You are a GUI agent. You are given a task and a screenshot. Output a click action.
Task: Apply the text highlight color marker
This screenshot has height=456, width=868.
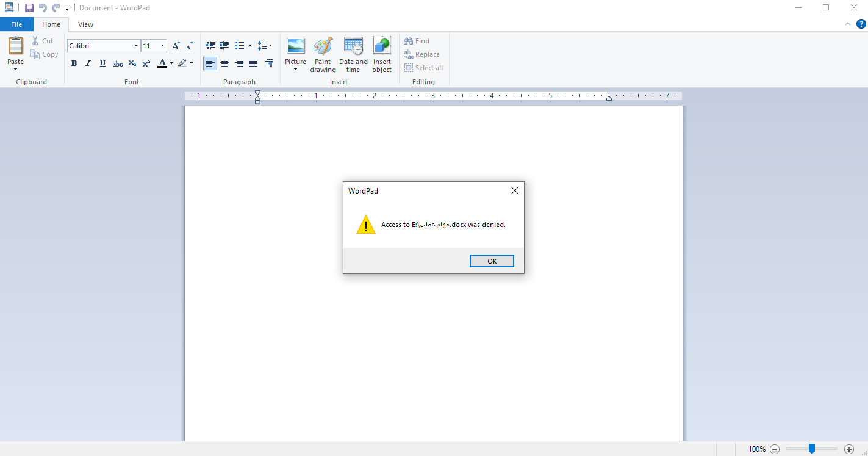pyautogui.click(x=182, y=63)
